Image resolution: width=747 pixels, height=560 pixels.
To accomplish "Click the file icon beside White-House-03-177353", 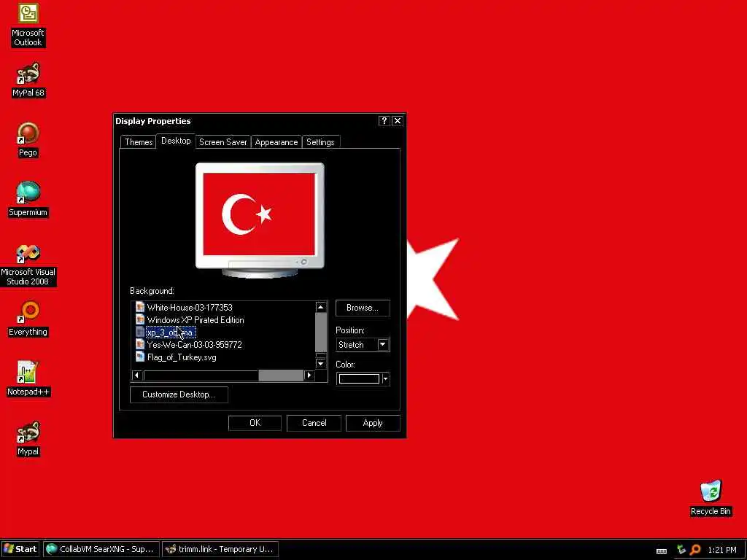I will [x=140, y=307].
